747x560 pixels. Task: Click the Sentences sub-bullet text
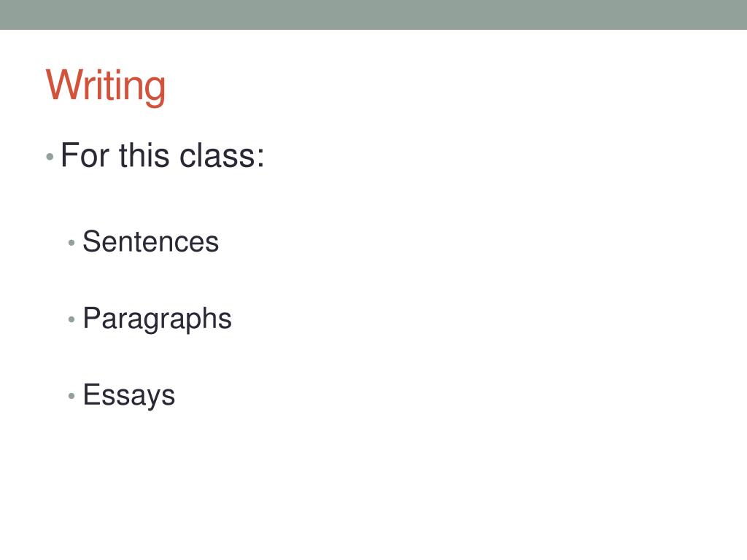pyautogui.click(x=150, y=241)
